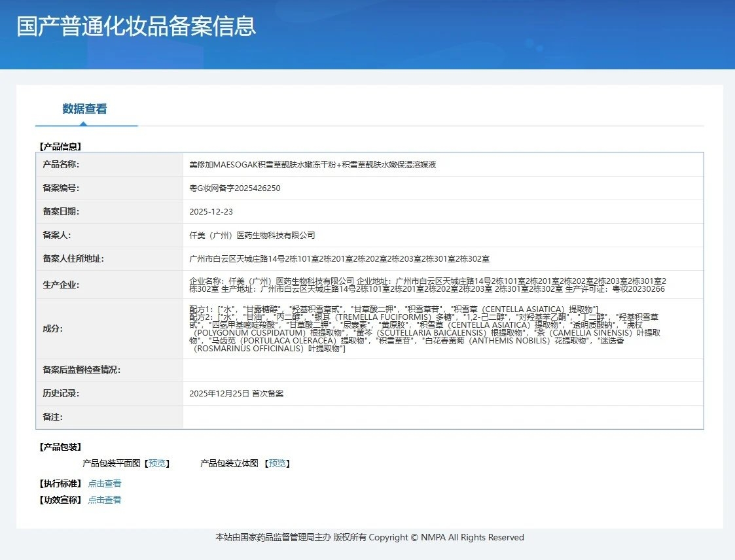Viewport: 735px width, 560px height.
Task: Click the 备案后监督检查情况 label
Action: point(82,370)
